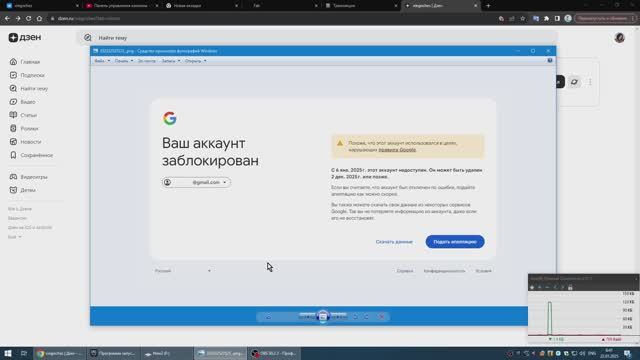The image size is (640, 360).
Task: Open the Условия footer link
Action: tap(483, 271)
